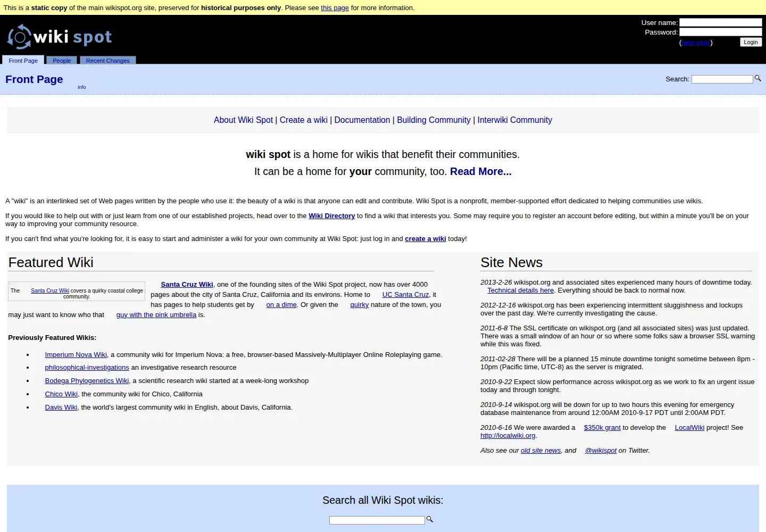Focus the Password field
The height and width of the screenshot is (532, 766).
tap(721, 32)
